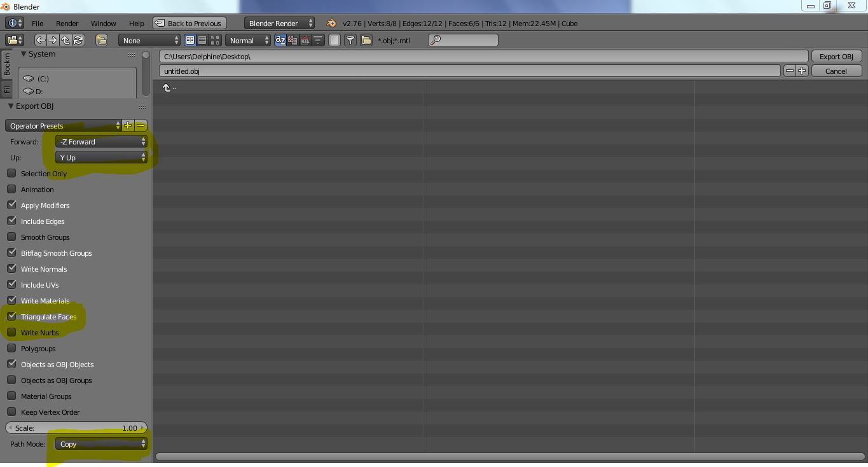The image size is (868, 467).
Task: Click the untitled.obj filename field
Action: point(469,71)
